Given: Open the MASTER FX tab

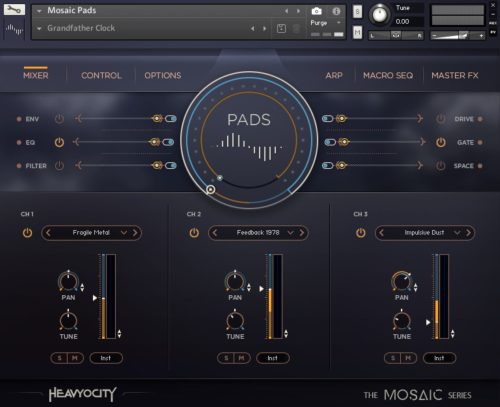Looking at the screenshot, I should pos(455,76).
